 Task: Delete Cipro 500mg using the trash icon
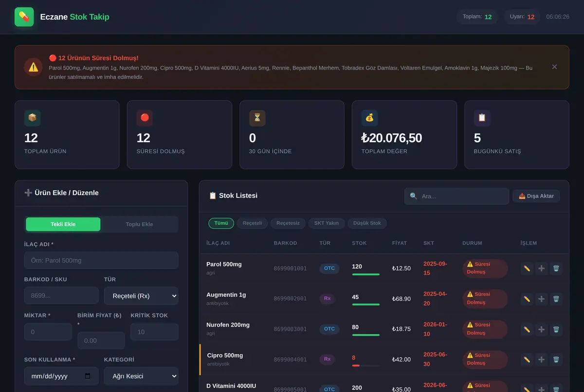556,359
